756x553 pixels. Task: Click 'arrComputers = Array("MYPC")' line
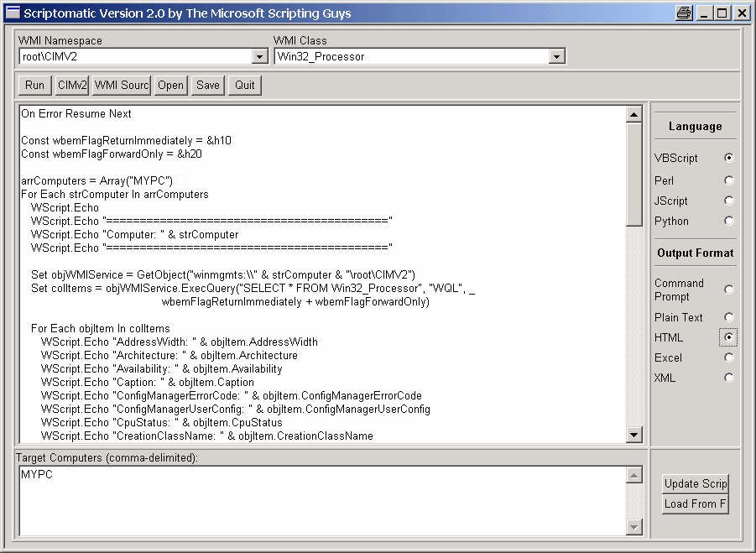click(x=96, y=181)
